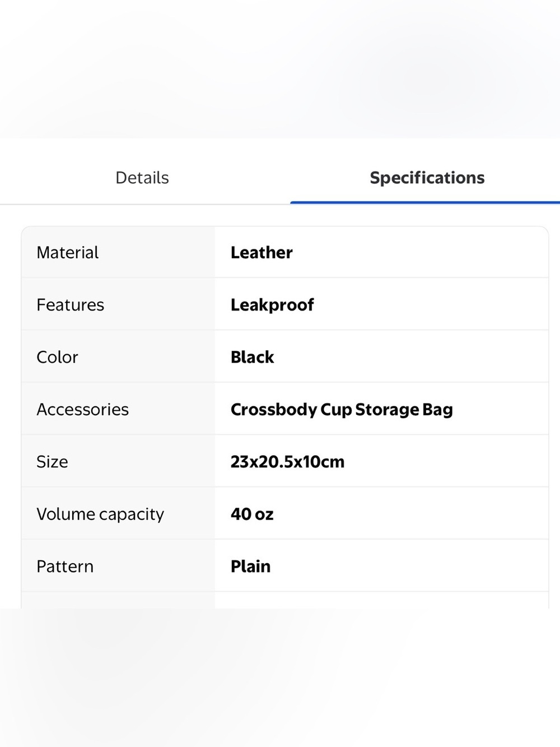Click the Accessories label
The image size is (560, 747).
point(83,409)
